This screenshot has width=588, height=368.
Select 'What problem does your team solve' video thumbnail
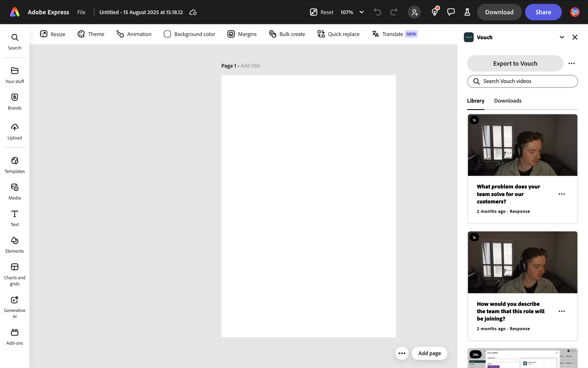point(522,145)
